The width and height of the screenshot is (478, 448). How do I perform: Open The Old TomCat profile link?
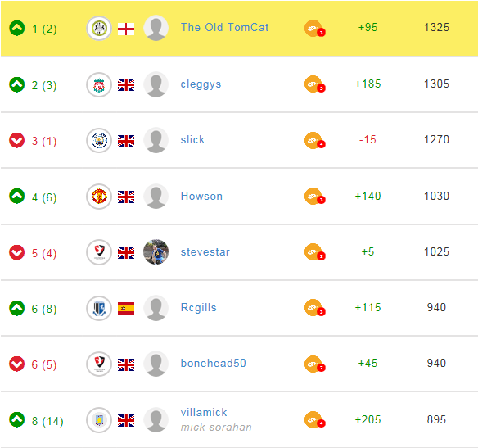click(x=224, y=28)
